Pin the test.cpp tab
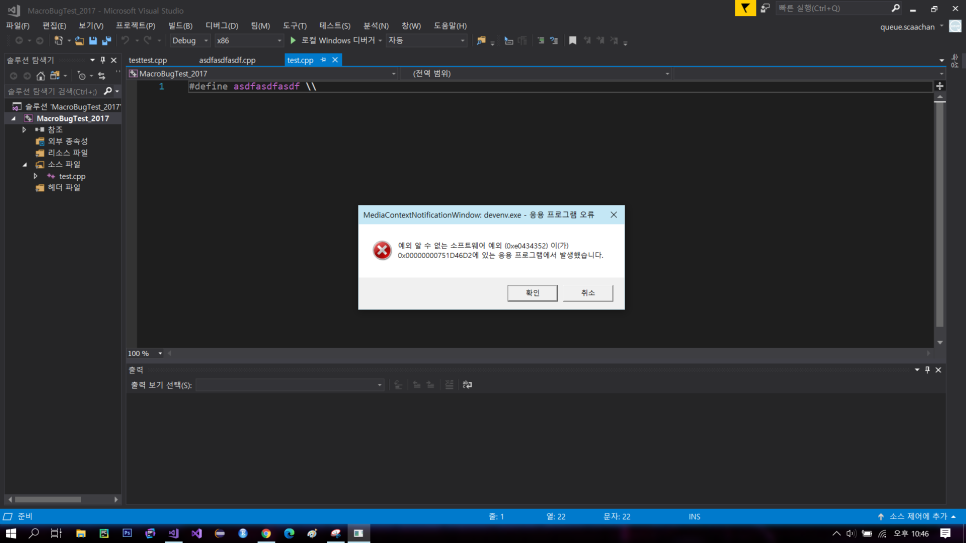Image resolution: width=966 pixels, height=543 pixels. (323, 60)
